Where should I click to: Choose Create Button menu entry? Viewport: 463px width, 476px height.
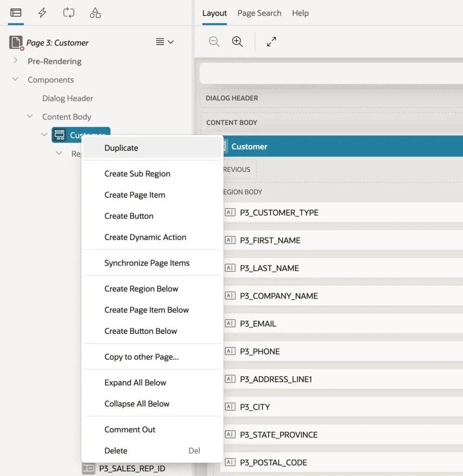point(153,216)
